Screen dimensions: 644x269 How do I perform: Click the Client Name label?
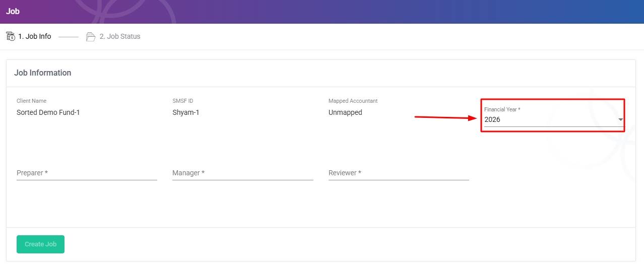(31, 101)
